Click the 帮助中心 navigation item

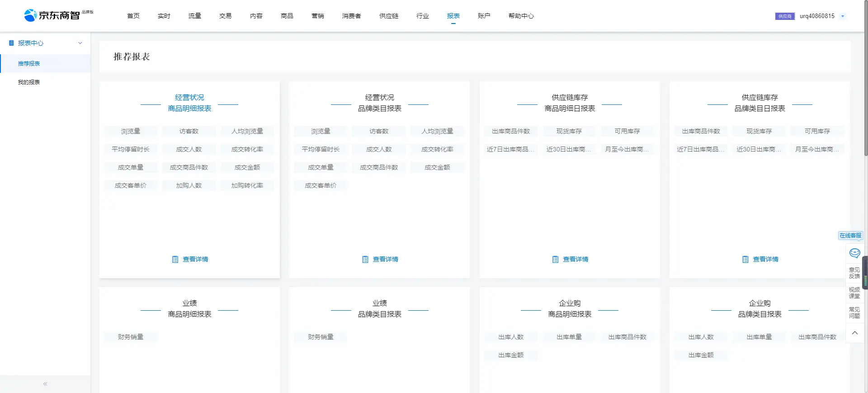(521, 16)
